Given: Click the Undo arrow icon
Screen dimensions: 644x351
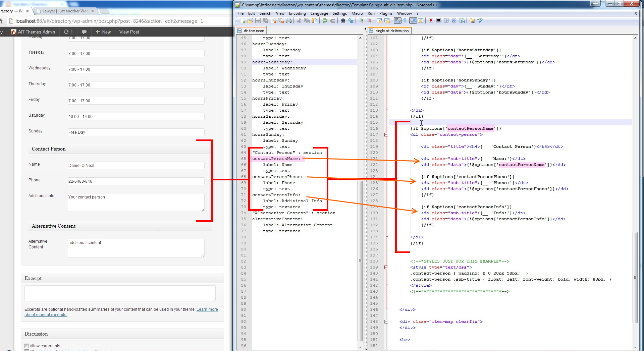Looking at the screenshot, I should tap(325, 20).
